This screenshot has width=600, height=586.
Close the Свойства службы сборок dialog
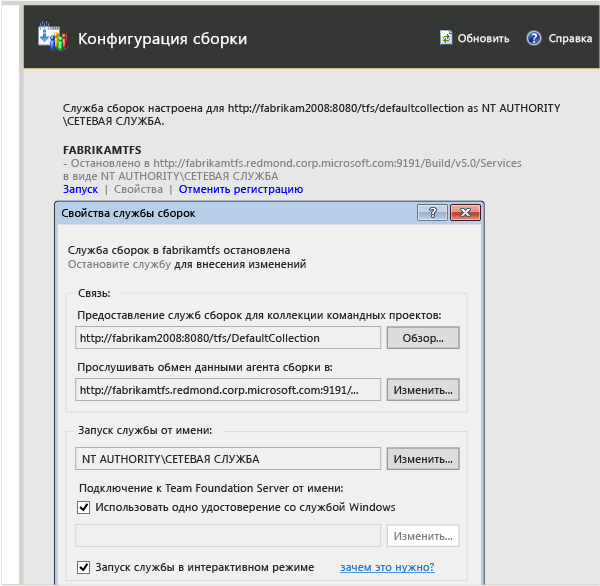pos(465,212)
